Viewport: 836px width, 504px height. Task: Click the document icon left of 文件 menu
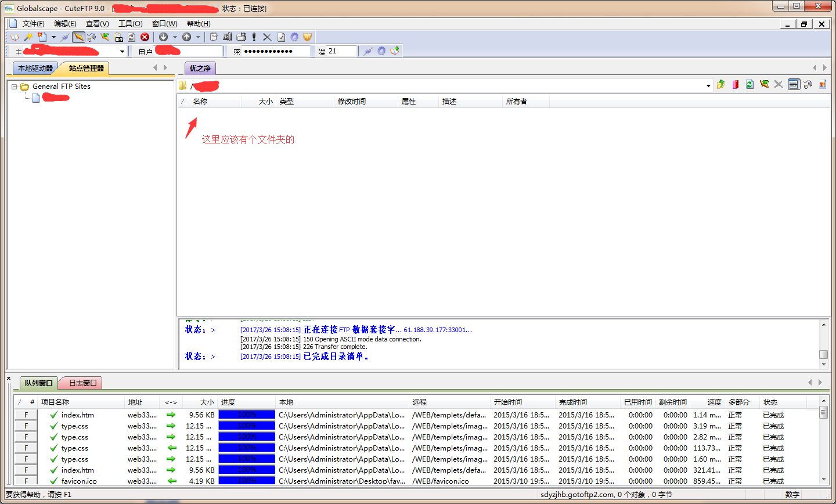pos(13,24)
